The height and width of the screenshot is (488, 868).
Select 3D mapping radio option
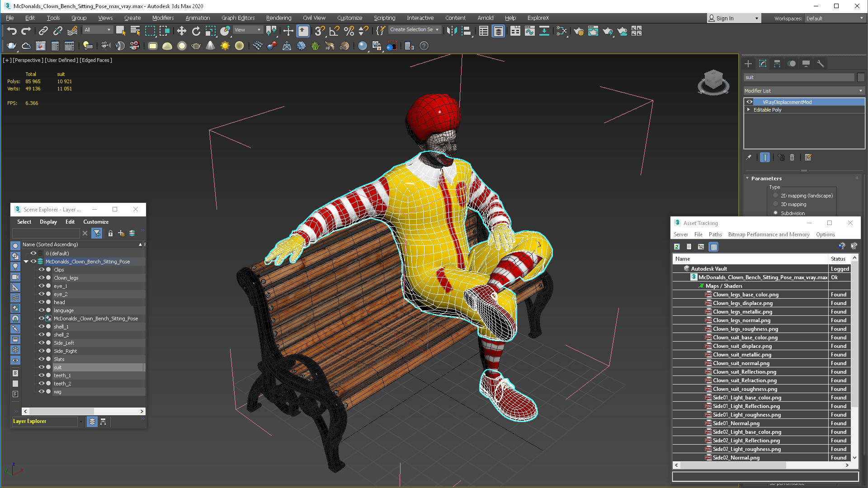click(x=776, y=204)
